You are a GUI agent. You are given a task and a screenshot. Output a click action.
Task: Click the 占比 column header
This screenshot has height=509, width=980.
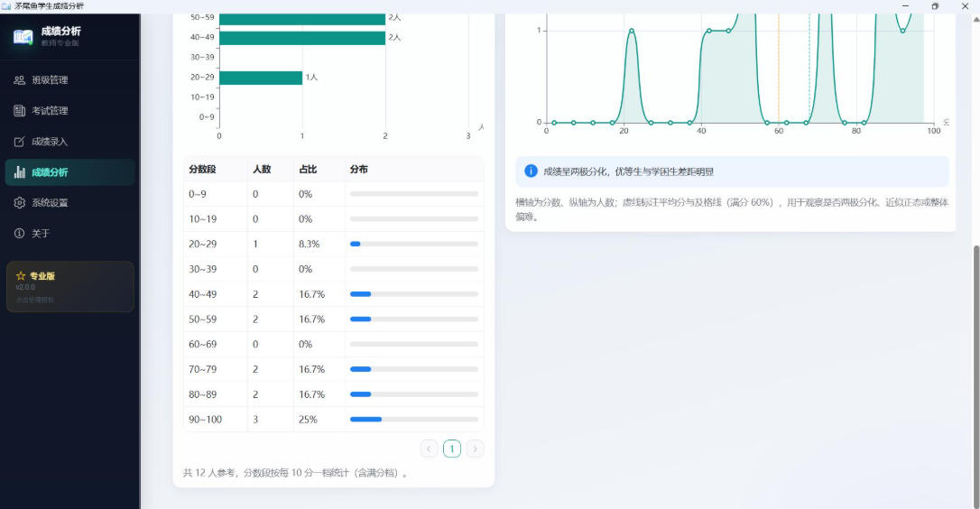point(308,169)
